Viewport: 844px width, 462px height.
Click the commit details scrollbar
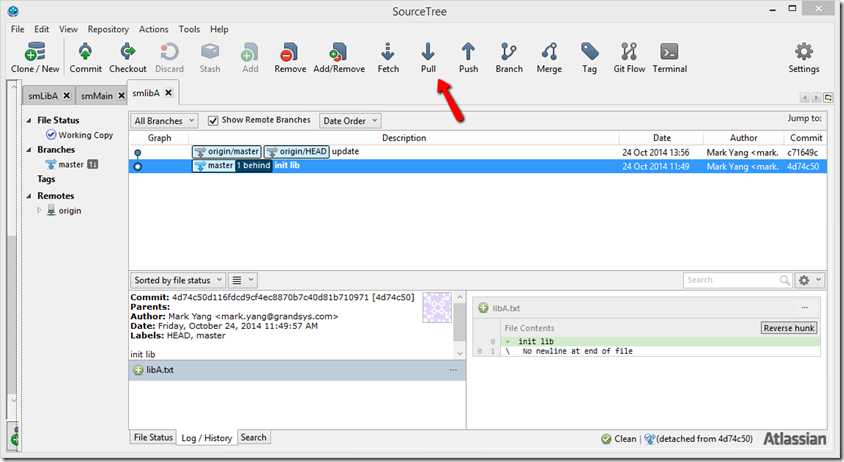pyautogui.click(x=460, y=325)
